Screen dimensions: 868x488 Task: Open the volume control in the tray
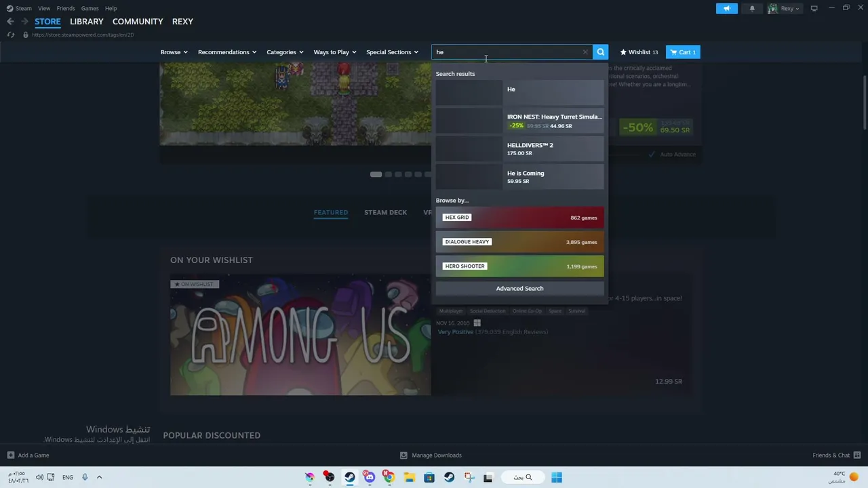pos(39,477)
